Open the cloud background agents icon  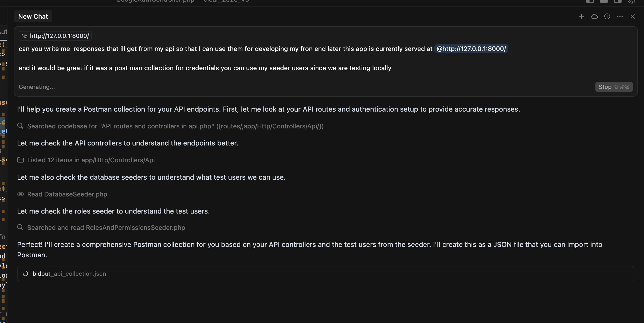pos(594,17)
